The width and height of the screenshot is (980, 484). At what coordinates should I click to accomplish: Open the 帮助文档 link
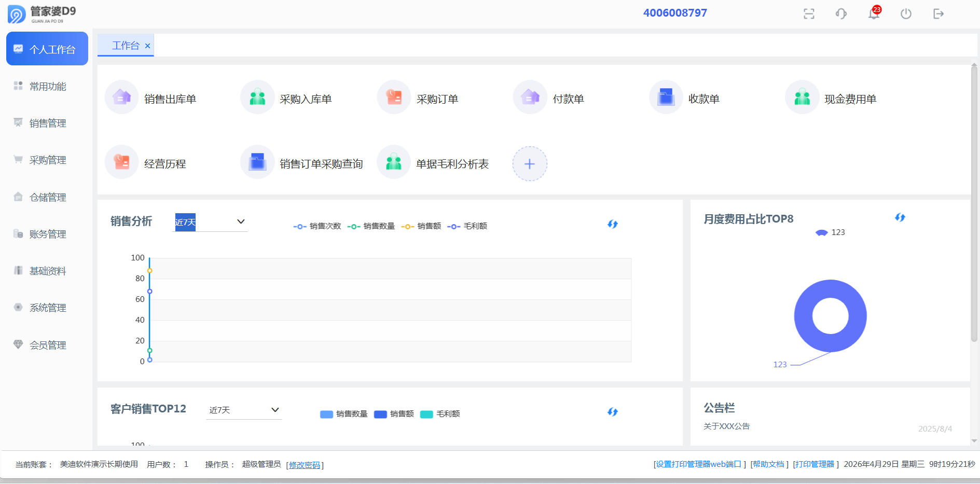point(768,464)
